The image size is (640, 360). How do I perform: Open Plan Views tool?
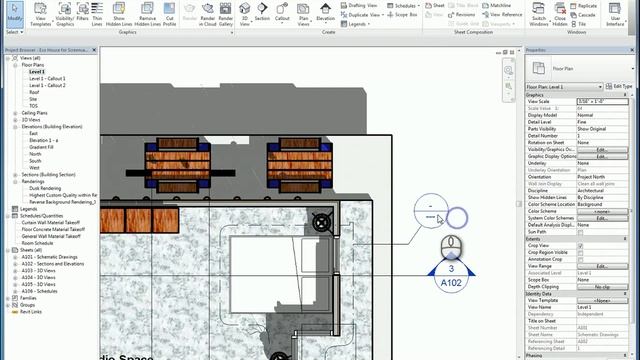point(303,14)
